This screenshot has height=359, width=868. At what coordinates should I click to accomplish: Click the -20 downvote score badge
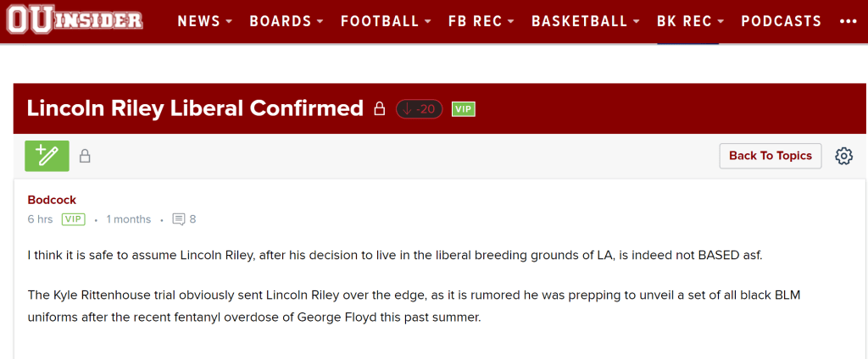pos(419,109)
